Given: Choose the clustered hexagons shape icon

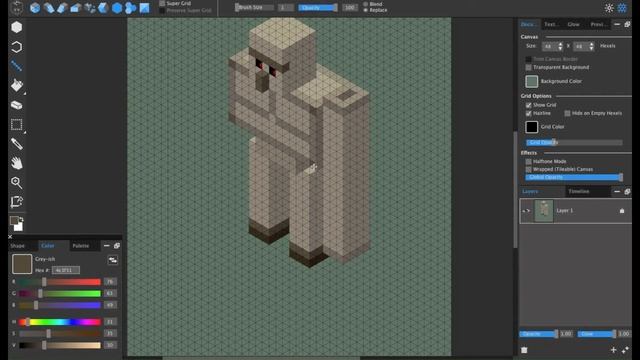Looking at the screenshot, I should (131, 8).
